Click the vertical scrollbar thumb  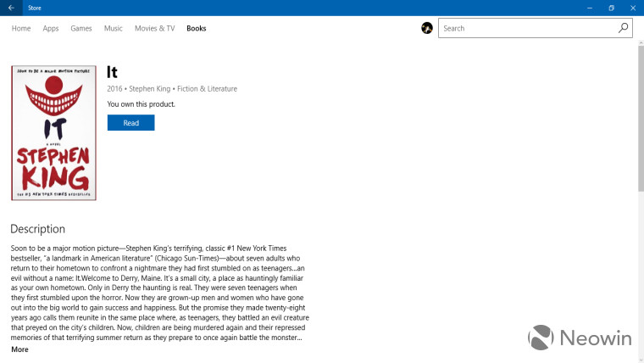click(641, 119)
